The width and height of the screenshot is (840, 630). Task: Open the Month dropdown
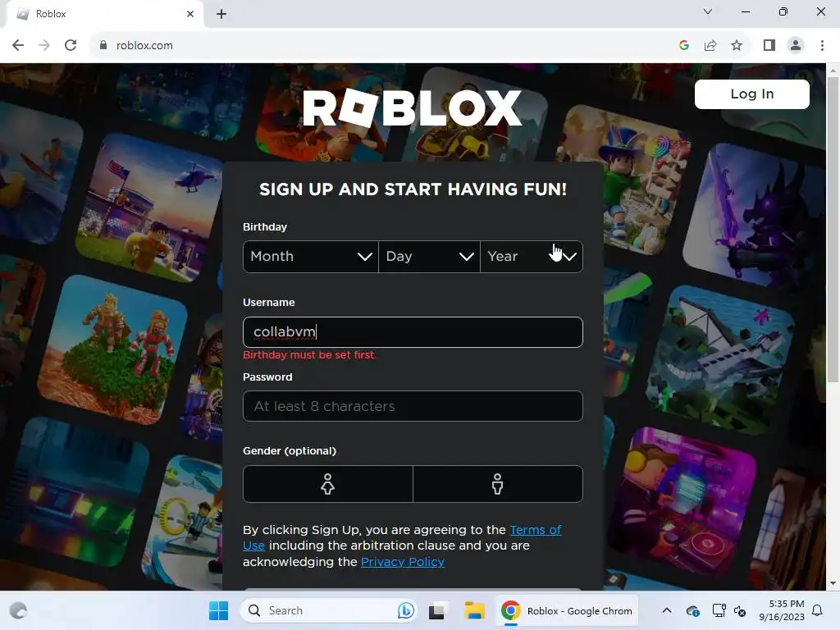pos(311,257)
